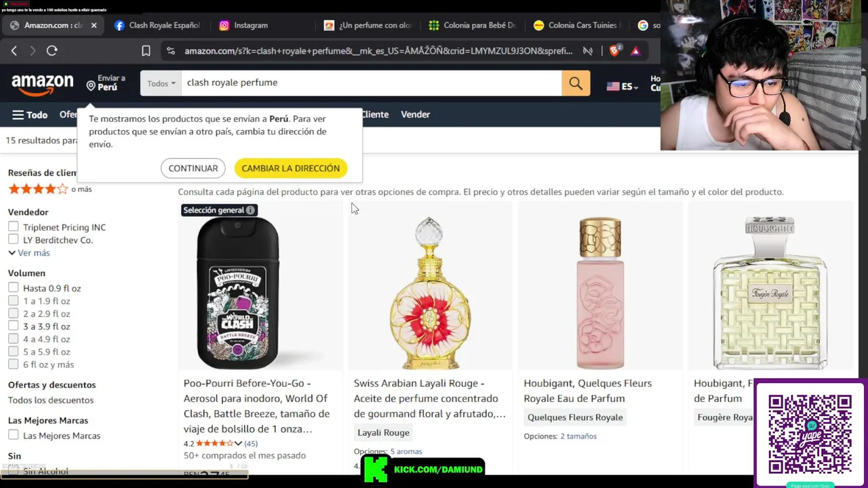Close the Amazon.com browser tab
This screenshot has height=488, width=868.
[94, 25]
